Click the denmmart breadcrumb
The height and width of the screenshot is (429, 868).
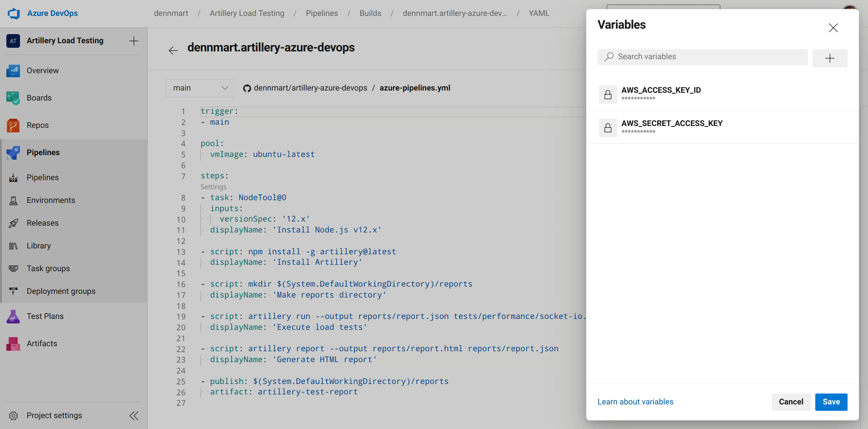tap(171, 14)
